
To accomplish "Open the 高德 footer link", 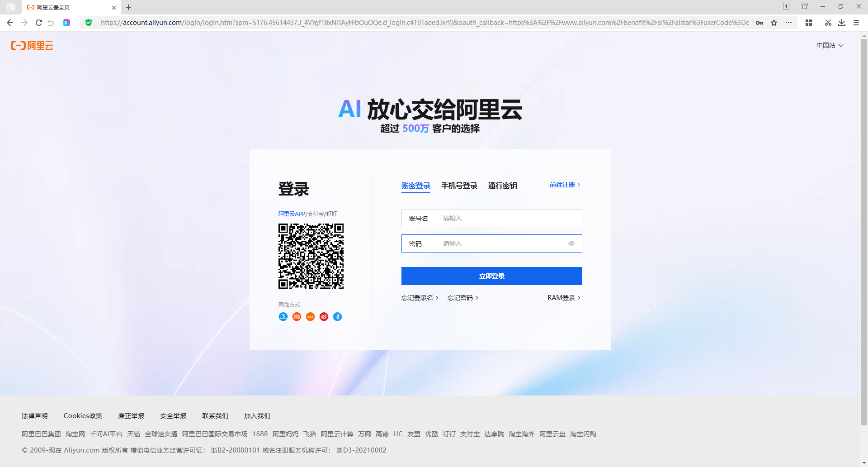I will 382,434.
